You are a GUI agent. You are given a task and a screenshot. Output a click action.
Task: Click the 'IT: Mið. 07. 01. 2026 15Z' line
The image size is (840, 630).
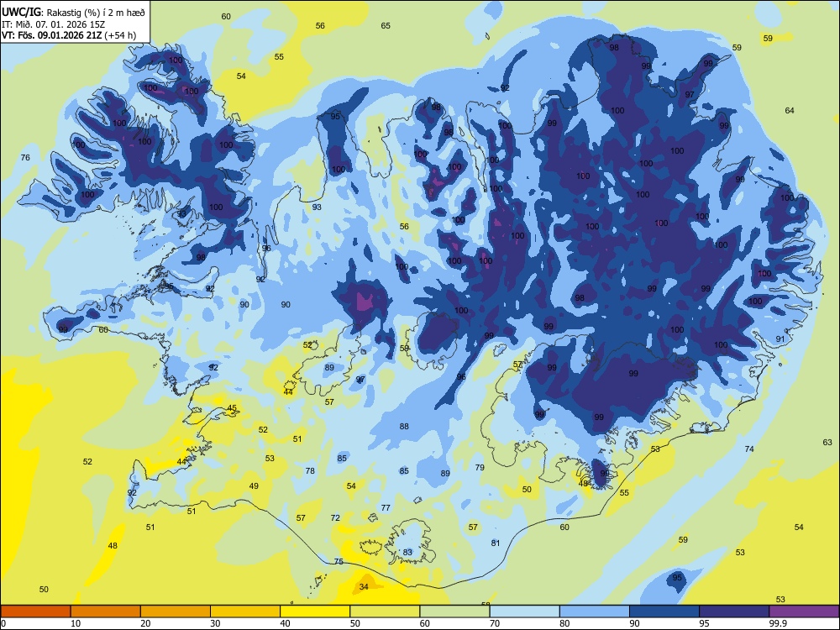pos(54,24)
